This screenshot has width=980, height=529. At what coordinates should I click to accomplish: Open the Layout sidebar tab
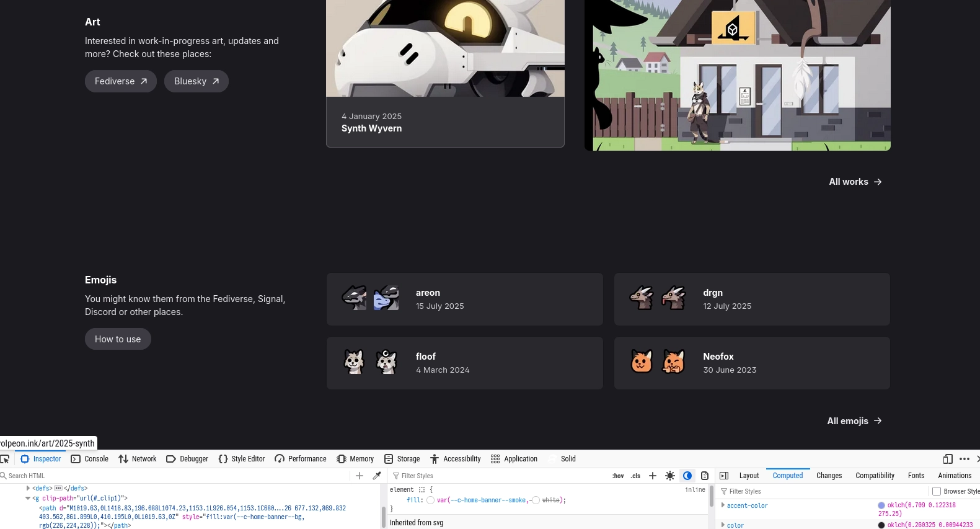749,476
